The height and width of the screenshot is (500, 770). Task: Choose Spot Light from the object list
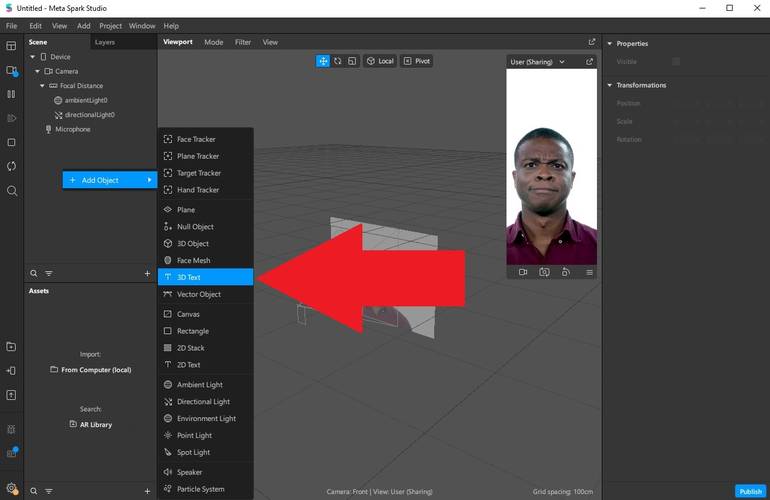[x=206, y=452]
